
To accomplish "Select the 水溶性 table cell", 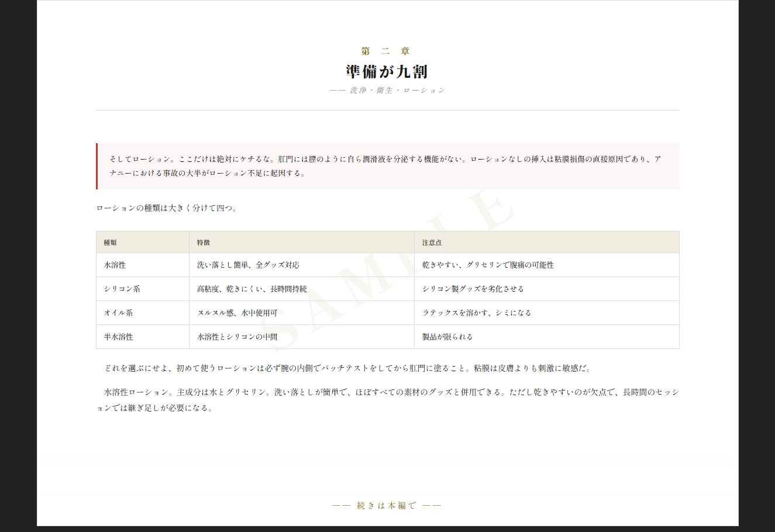I will pos(115,265).
